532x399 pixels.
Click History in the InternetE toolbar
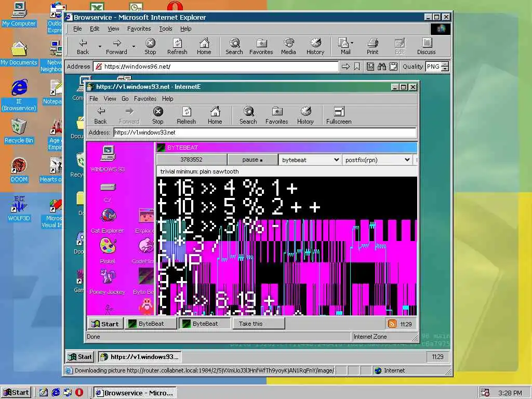[305, 116]
